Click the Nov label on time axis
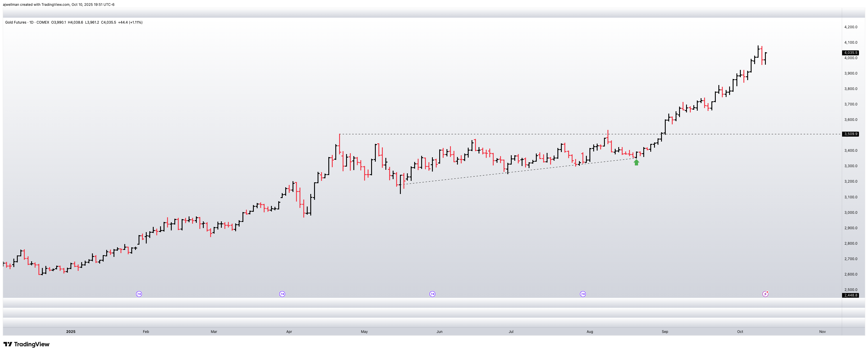Screen dimensions: 868x353 (x=822, y=332)
